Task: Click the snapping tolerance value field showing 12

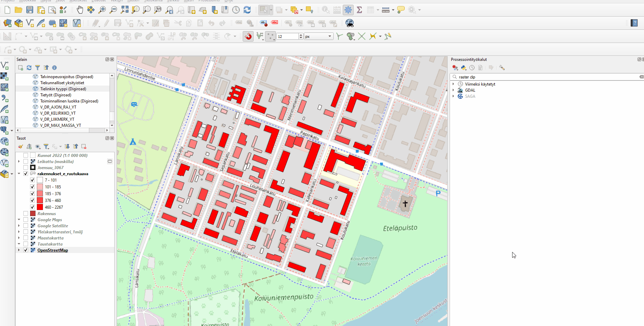Action: coord(287,36)
